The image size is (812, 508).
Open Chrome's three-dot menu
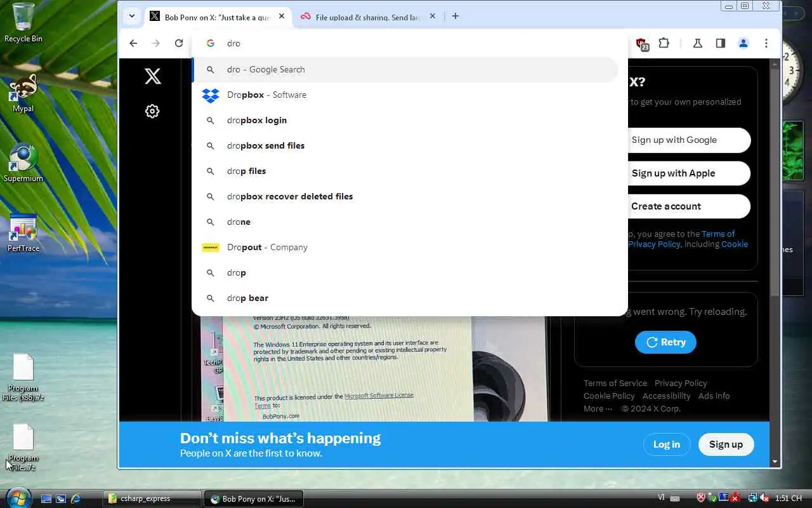(766, 43)
